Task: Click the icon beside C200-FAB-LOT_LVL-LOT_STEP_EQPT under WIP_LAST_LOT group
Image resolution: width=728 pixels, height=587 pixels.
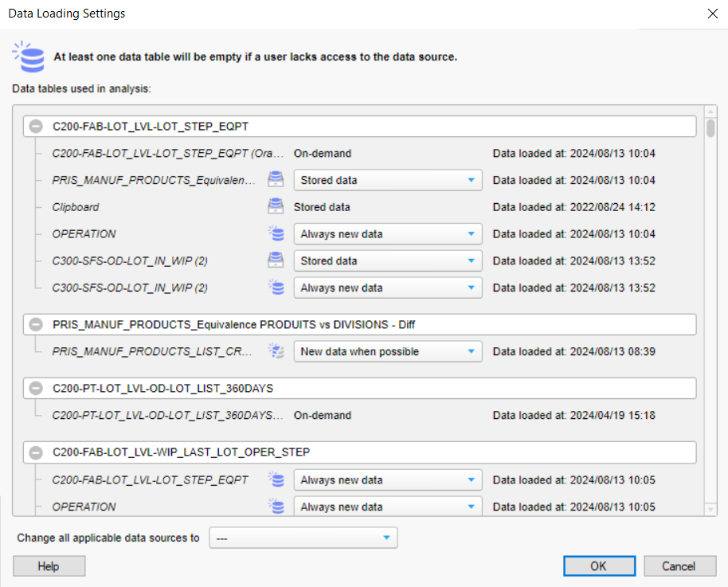Action: (276, 480)
